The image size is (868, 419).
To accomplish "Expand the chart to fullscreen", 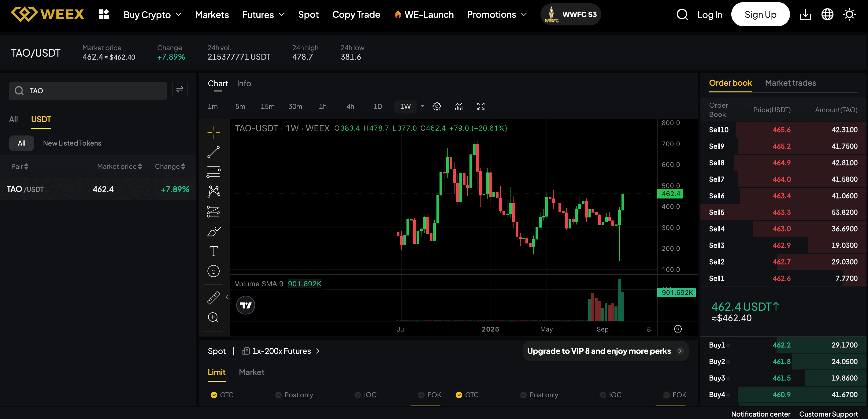I will [481, 106].
